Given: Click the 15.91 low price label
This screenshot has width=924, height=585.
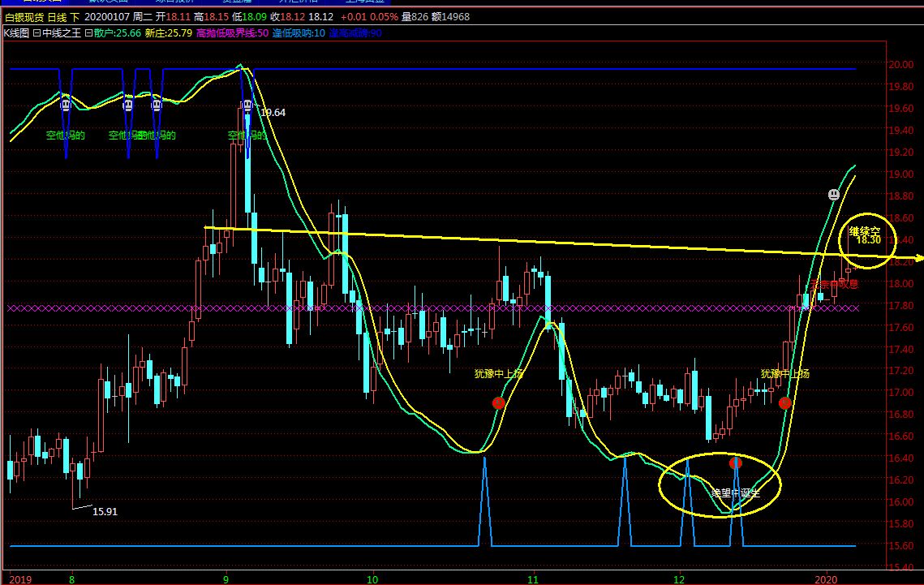Looking at the screenshot, I should point(105,512).
